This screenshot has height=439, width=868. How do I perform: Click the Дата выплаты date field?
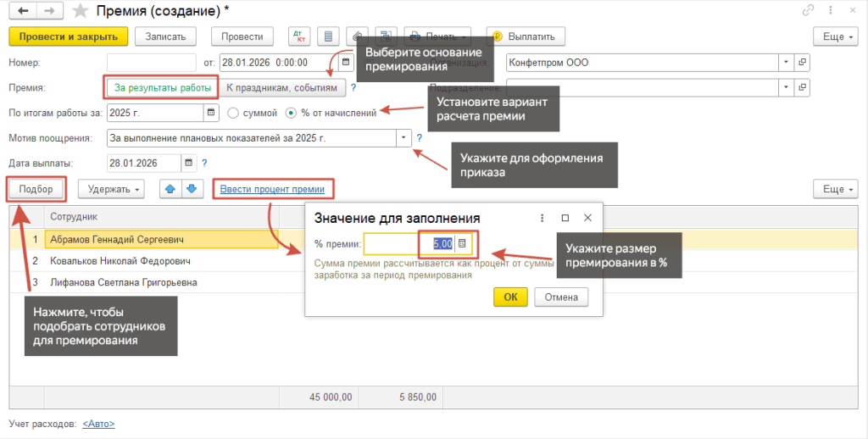click(144, 164)
